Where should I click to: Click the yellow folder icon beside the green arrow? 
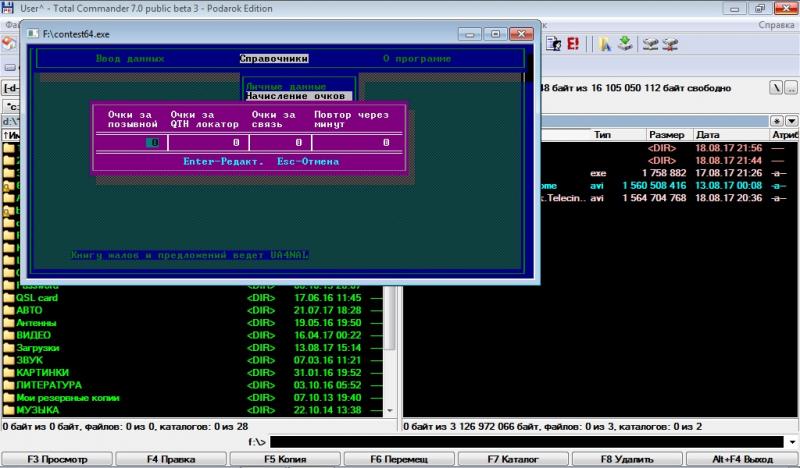pyautogui.click(x=606, y=44)
